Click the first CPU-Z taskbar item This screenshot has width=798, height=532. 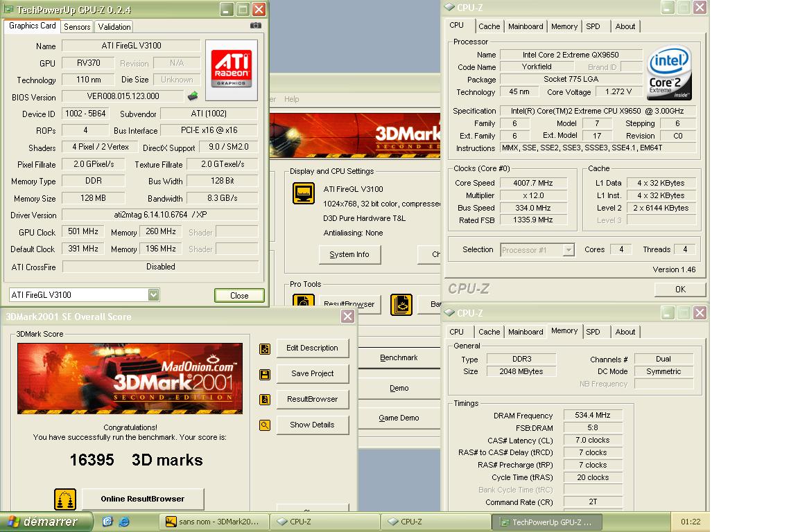point(324,522)
